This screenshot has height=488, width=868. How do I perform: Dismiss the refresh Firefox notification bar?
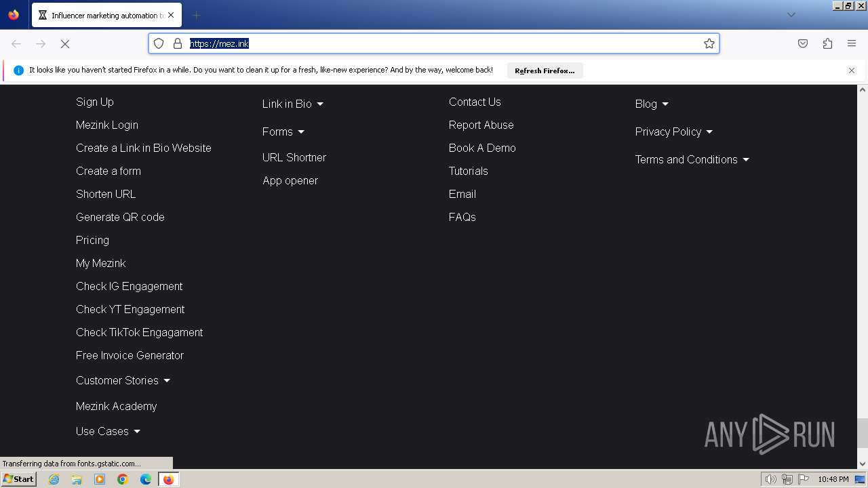pos(852,70)
